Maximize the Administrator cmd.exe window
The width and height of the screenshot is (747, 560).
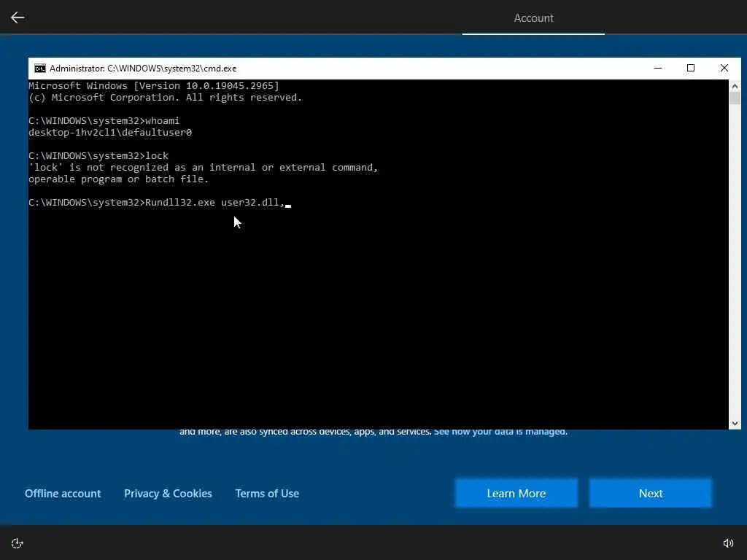point(691,68)
